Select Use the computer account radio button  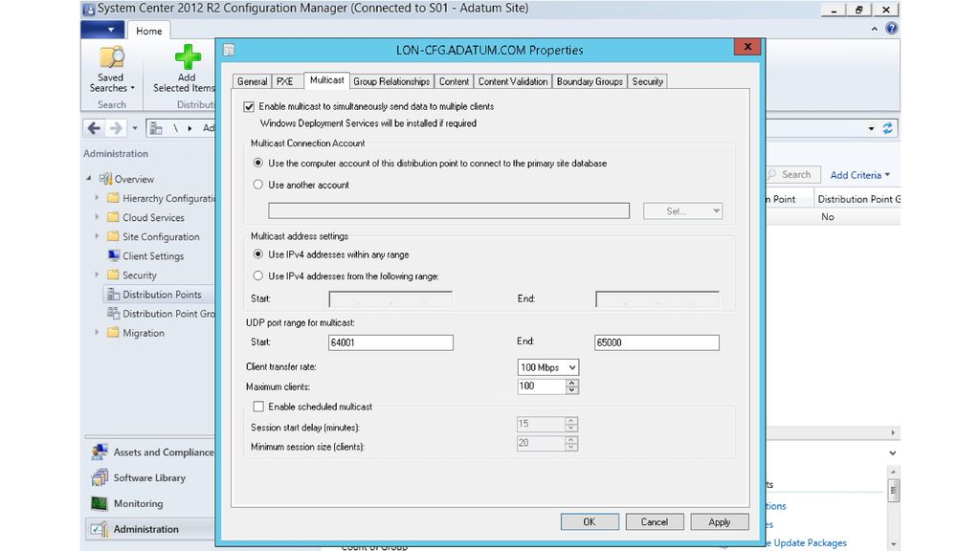pos(258,163)
